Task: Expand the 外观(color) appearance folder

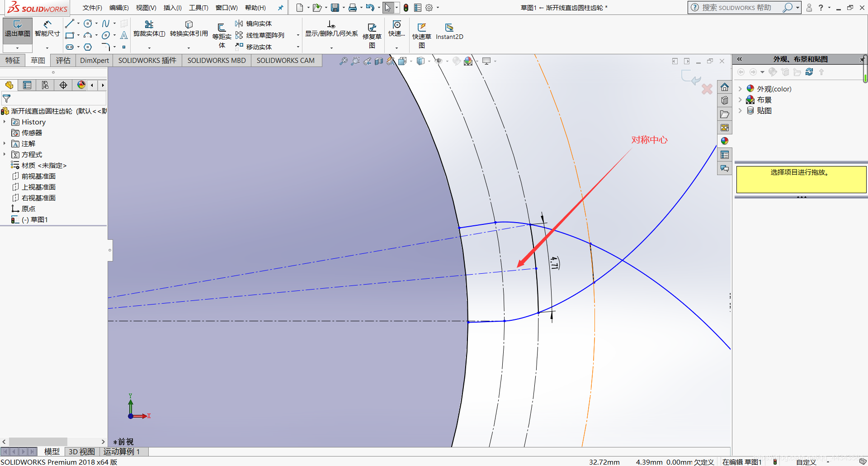Action: tap(740, 89)
